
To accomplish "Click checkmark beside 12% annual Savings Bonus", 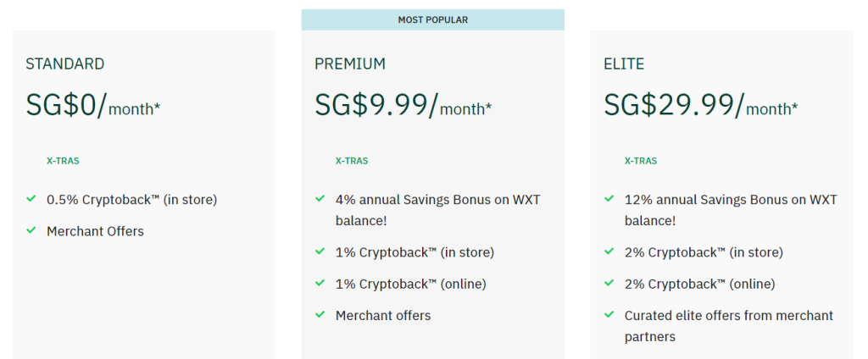I will [x=609, y=198].
